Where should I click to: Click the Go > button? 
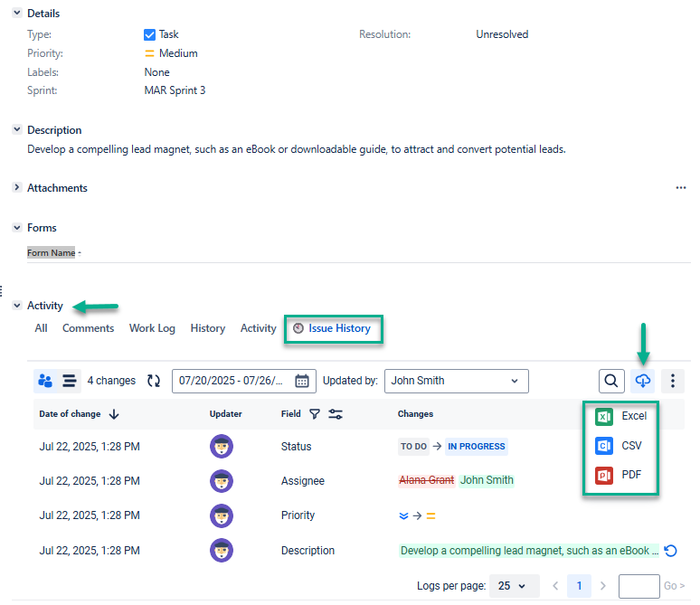(674, 586)
